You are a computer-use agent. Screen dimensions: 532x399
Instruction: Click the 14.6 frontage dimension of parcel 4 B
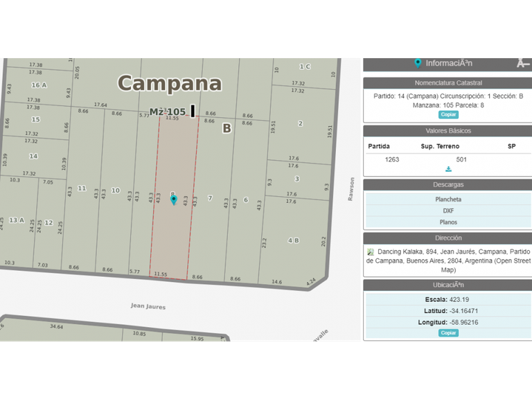(277, 282)
